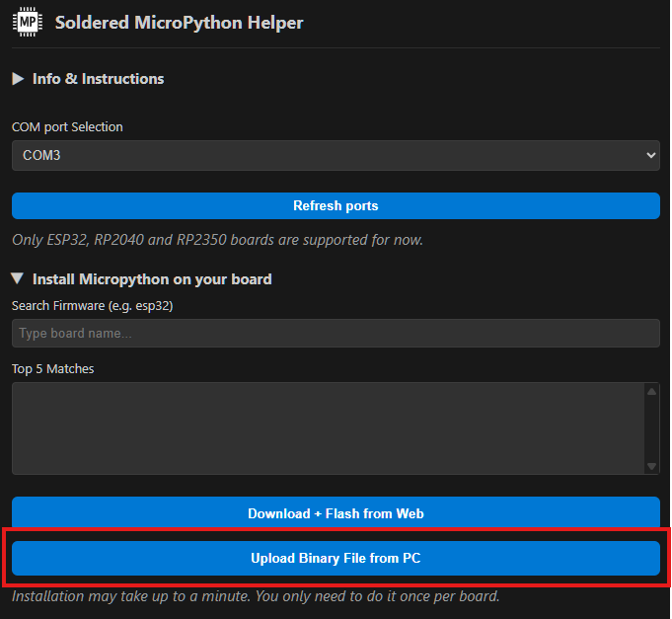Click the MP chip logo icon
The width and height of the screenshot is (672, 619).
tap(28, 22)
